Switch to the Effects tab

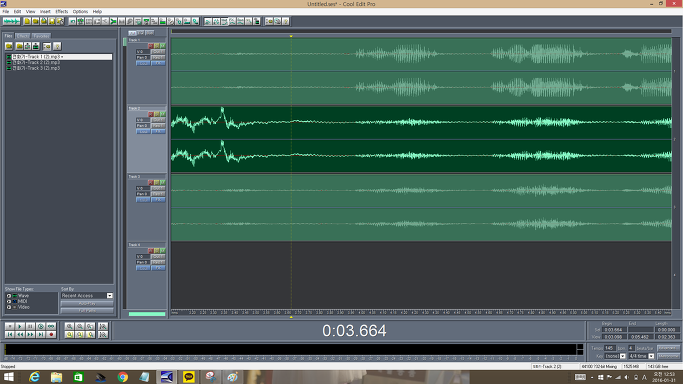click(23, 36)
